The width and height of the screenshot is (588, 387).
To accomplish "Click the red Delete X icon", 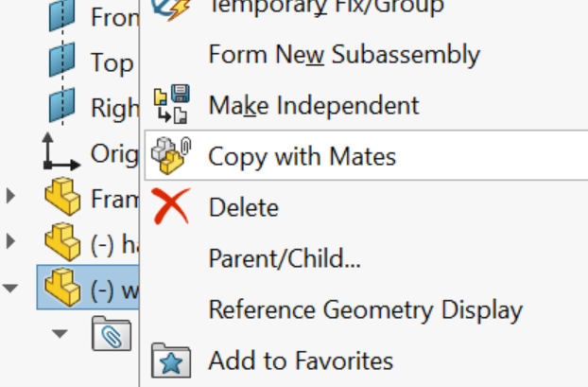I will tap(172, 206).
